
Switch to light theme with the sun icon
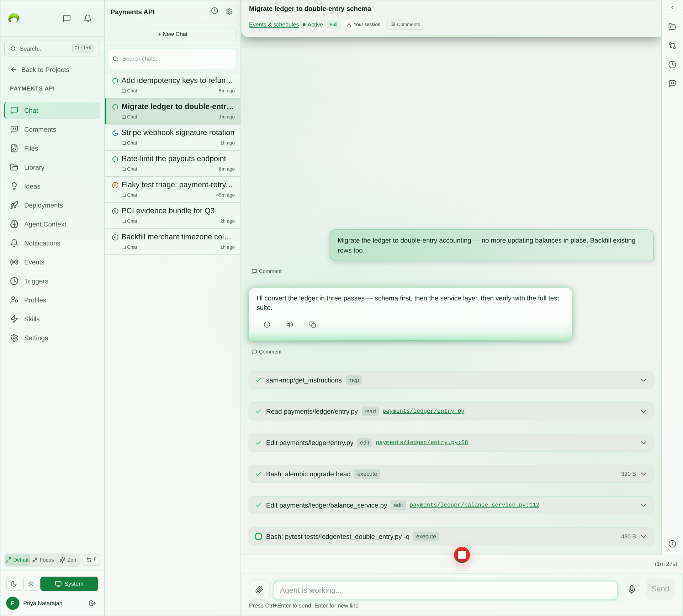[31, 584]
